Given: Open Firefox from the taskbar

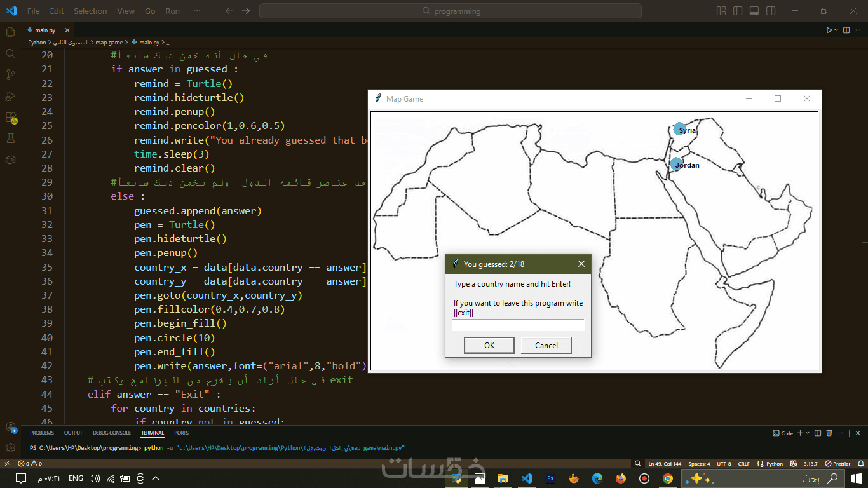Looking at the screenshot, I should pos(621,478).
